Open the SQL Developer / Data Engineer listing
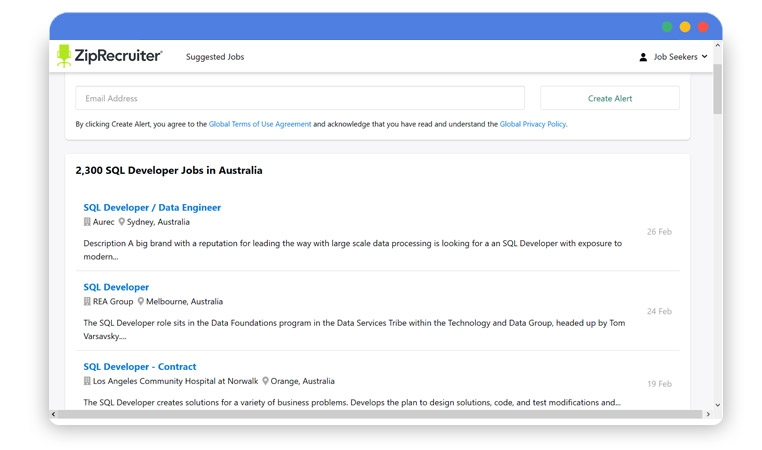 pyautogui.click(x=152, y=207)
